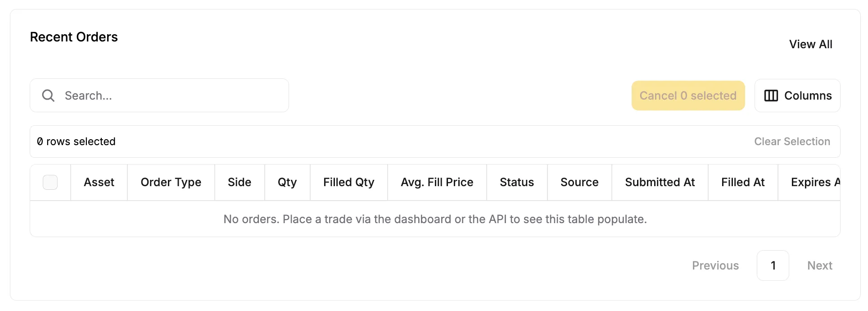Click the Qty column header
The height and width of the screenshot is (311, 868).
[x=287, y=182]
